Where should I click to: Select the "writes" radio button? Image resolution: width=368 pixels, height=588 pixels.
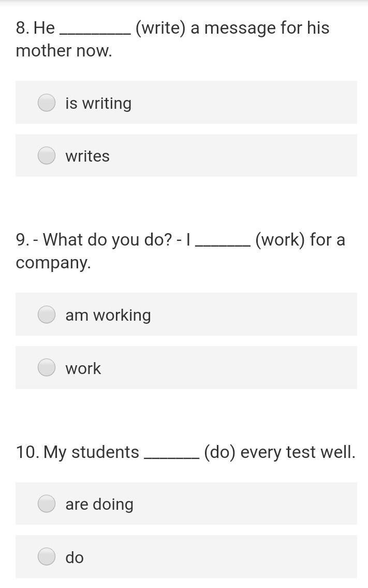point(47,155)
